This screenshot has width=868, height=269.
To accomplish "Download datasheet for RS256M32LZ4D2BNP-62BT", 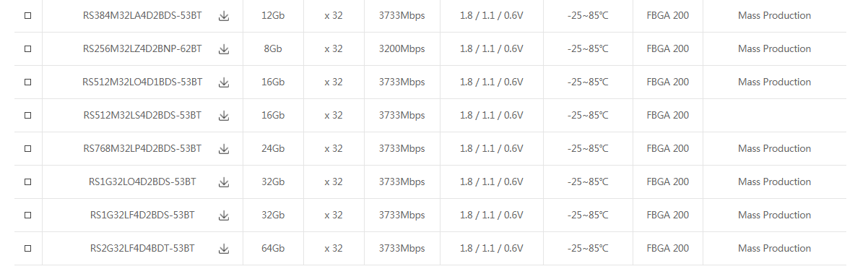I will [224, 49].
